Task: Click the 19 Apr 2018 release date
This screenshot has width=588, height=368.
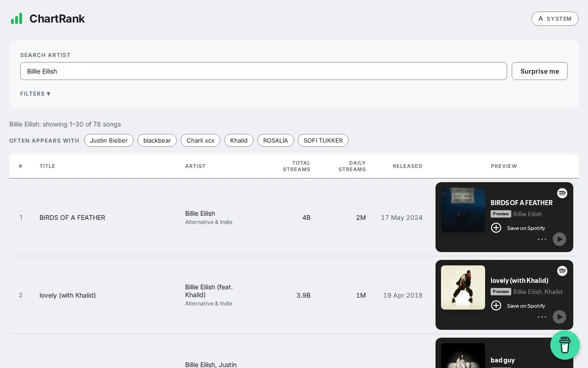Action: (403, 295)
